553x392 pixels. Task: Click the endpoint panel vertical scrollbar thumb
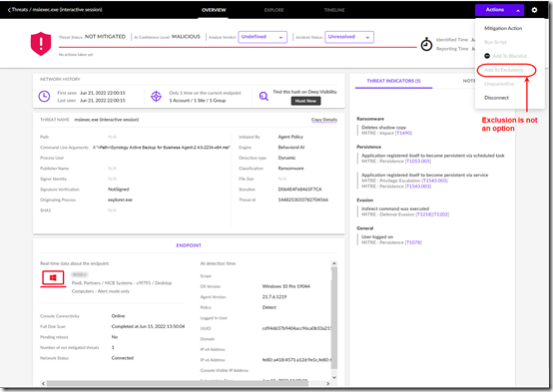(x=334, y=317)
